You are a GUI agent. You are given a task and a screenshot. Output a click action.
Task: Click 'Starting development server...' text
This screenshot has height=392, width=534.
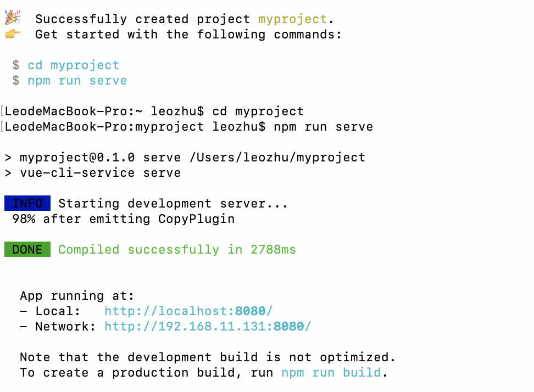(173, 204)
